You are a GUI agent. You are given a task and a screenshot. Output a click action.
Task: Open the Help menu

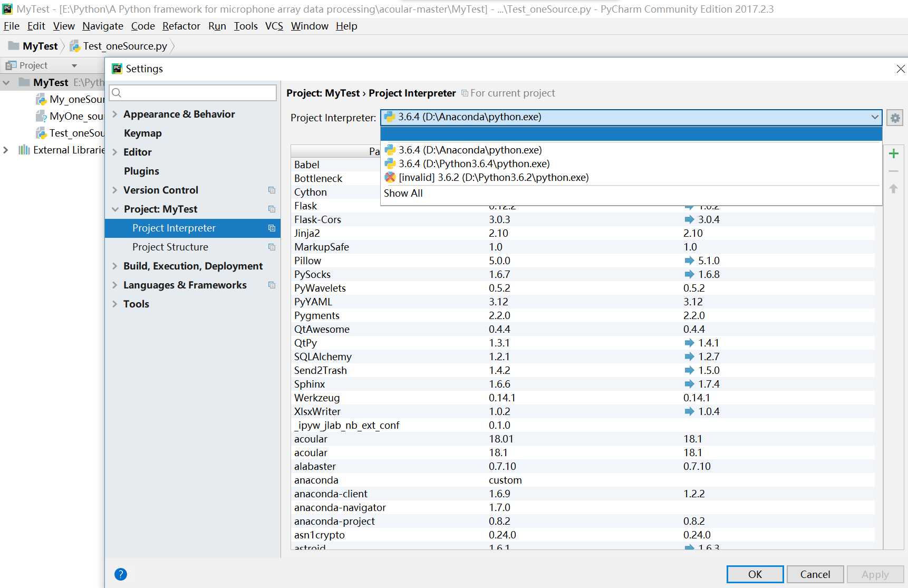pos(346,26)
